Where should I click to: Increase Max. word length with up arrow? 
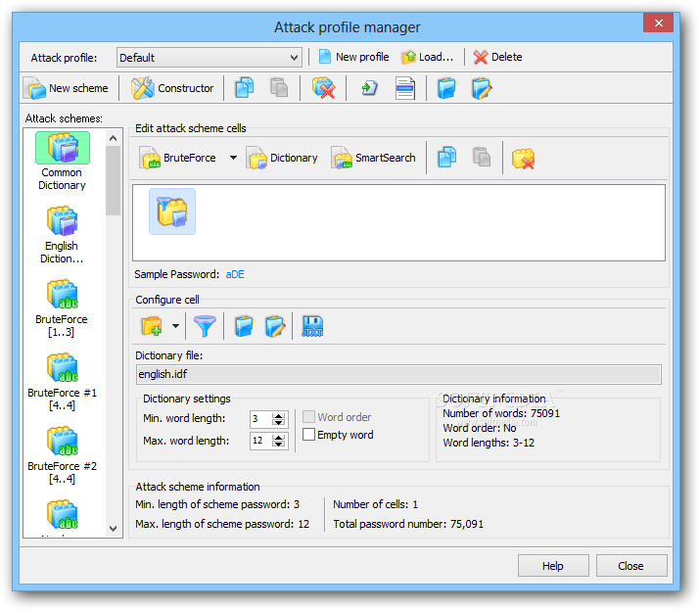click(x=279, y=438)
